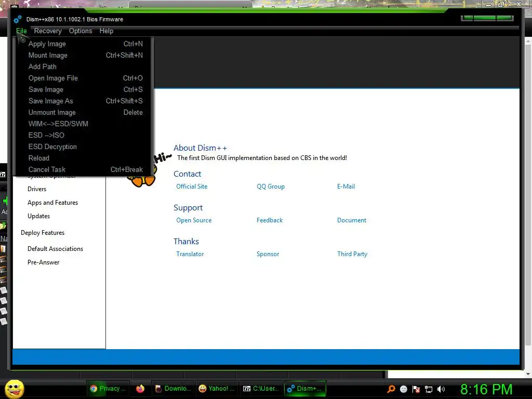Click the Dism++ taskbar button
Image resolution: width=532 pixels, height=399 pixels.
tap(304, 389)
